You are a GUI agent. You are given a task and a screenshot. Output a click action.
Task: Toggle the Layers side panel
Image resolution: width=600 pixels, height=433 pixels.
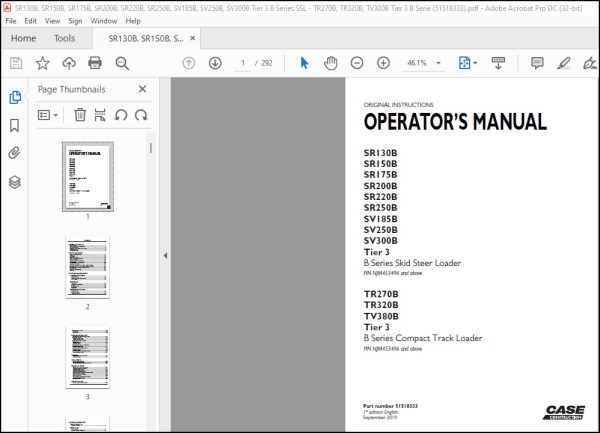pyautogui.click(x=15, y=182)
